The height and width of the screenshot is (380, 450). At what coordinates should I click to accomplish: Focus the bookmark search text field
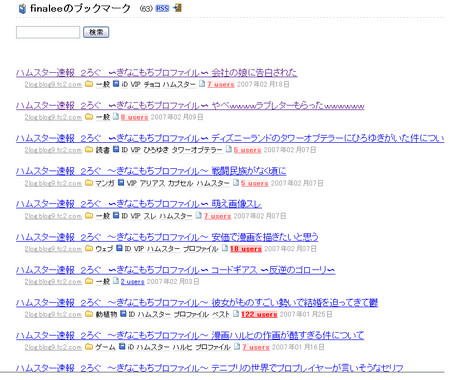pos(48,32)
